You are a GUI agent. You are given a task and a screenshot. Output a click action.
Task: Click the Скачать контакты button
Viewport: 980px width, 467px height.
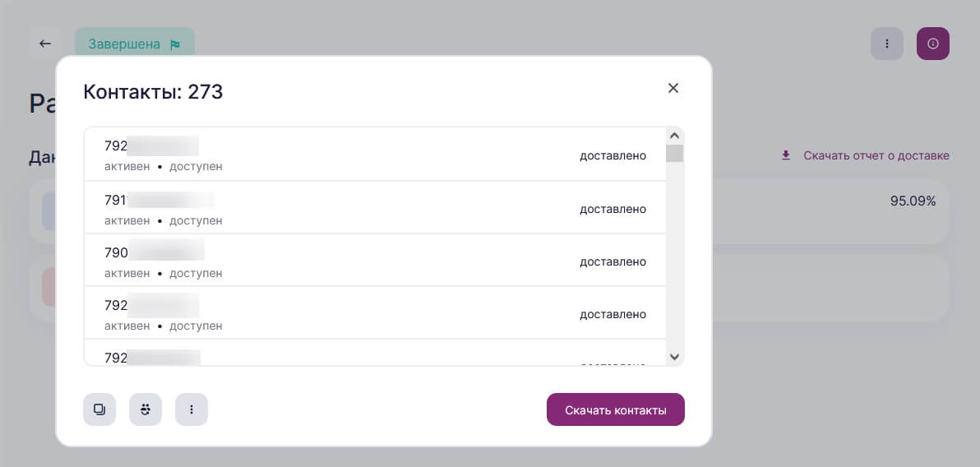point(616,409)
